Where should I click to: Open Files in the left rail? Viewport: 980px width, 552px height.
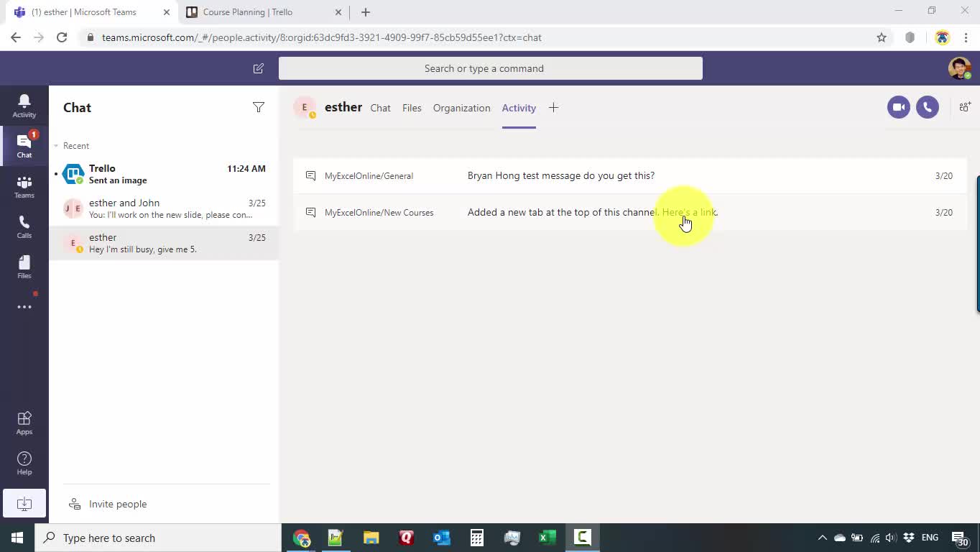[x=24, y=267]
